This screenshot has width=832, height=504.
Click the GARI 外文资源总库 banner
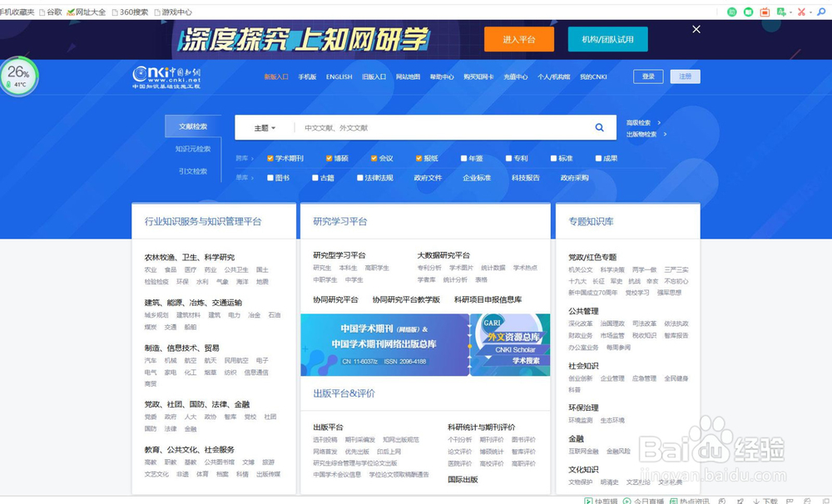[x=510, y=345]
